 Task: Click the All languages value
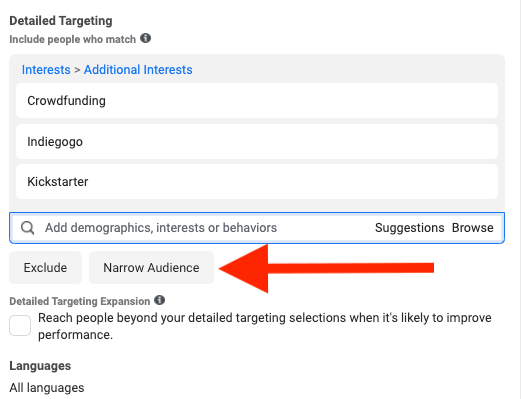[47, 388]
